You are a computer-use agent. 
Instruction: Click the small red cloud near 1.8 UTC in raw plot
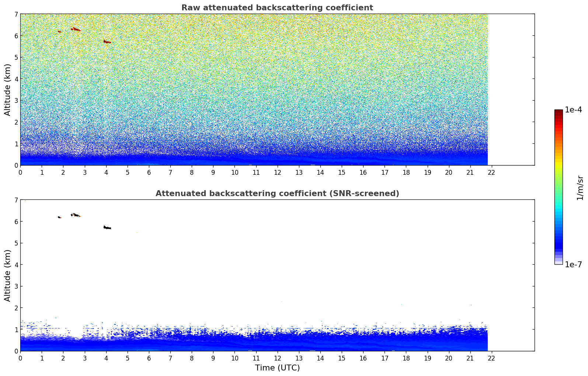click(59, 32)
